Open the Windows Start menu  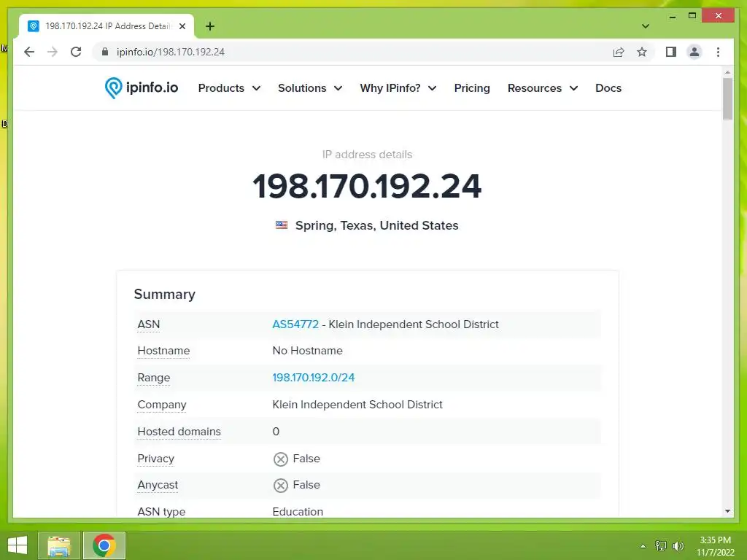[18, 545]
